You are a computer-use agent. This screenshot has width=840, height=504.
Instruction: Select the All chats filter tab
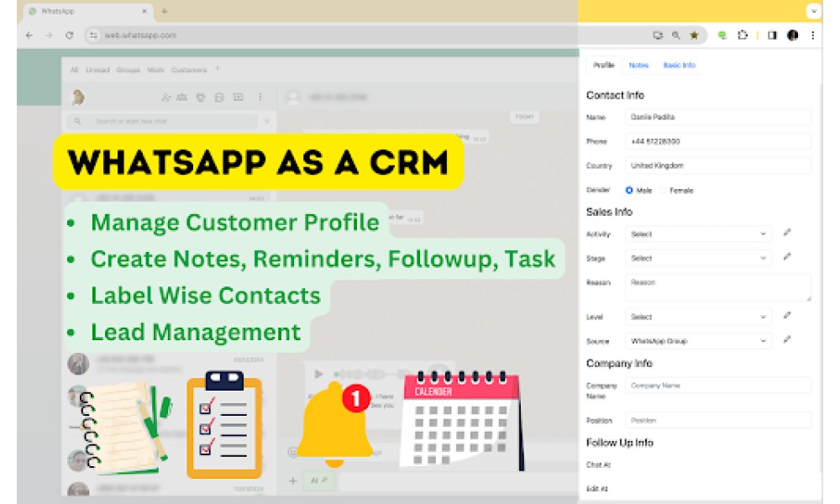[74, 70]
